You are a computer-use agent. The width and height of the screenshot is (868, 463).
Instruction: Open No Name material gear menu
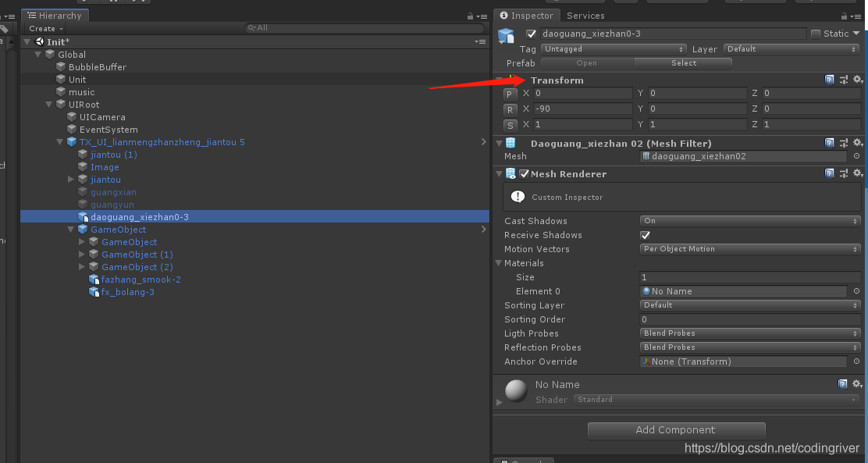(858, 384)
